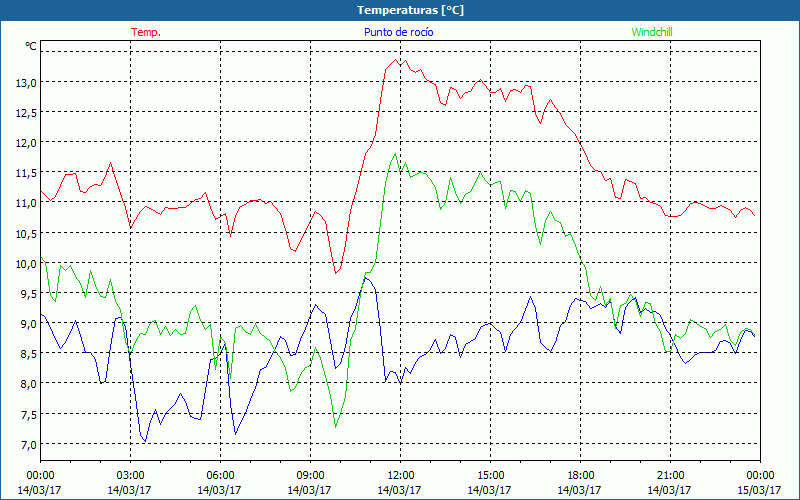Select the red 'Temp.' legend label
The width and height of the screenshot is (800, 500).
coord(146,32)
